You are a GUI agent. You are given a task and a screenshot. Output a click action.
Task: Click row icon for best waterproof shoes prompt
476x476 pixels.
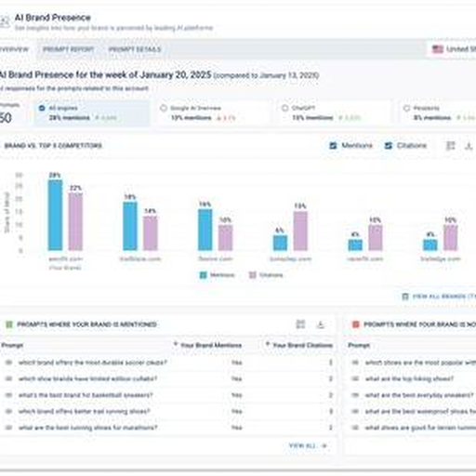point(355,411)
